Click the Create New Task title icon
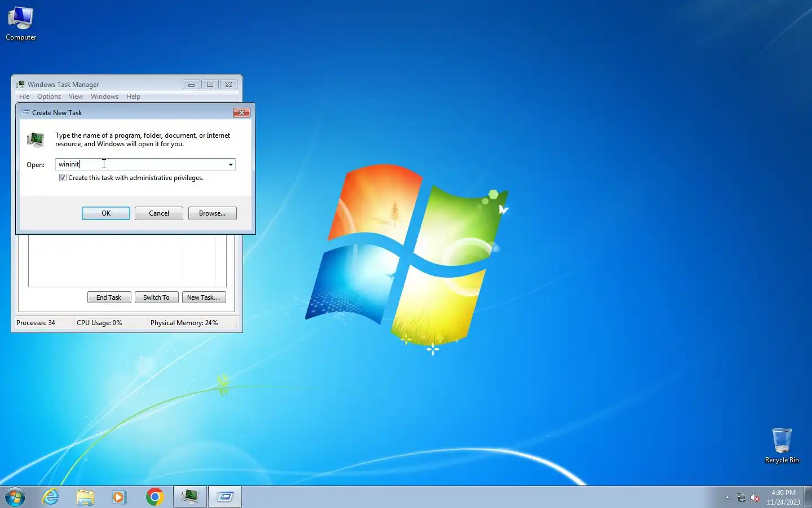This screenshot has width=812, height=508. [25, 112]
